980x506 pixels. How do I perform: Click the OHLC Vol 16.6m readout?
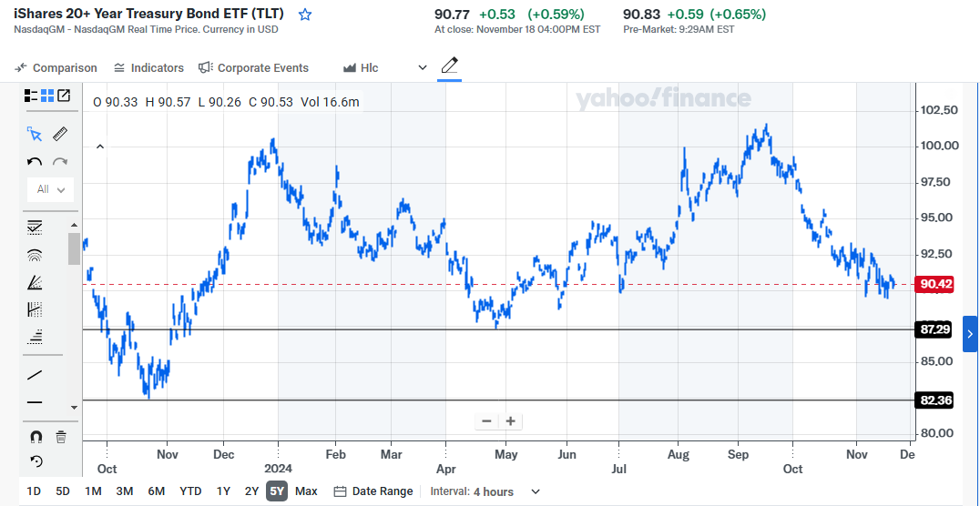pos(226,102)
